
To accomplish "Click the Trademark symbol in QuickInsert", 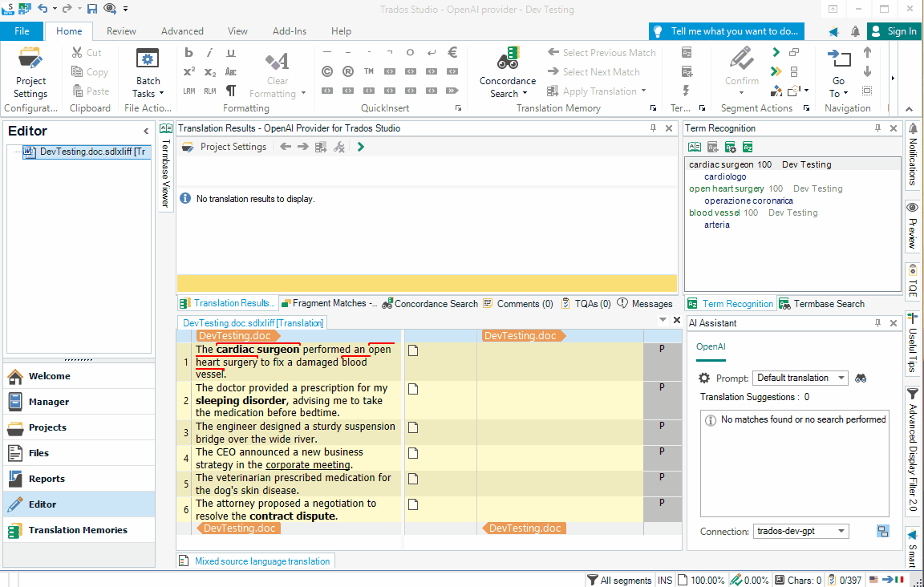I will click(x=368, y=71).
